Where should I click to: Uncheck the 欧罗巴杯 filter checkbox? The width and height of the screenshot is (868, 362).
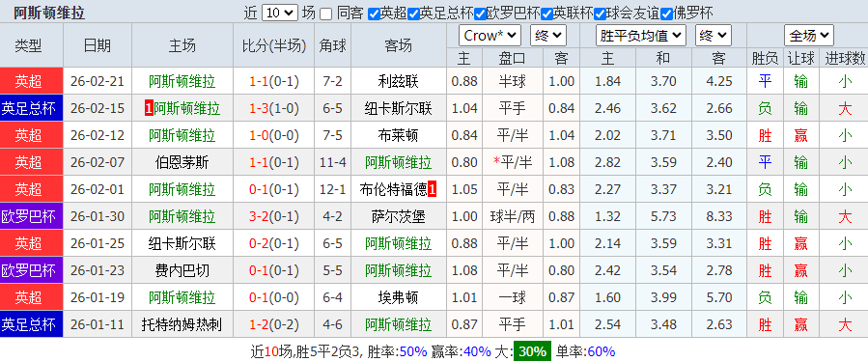pyautogui.click(x=480, y=14)
